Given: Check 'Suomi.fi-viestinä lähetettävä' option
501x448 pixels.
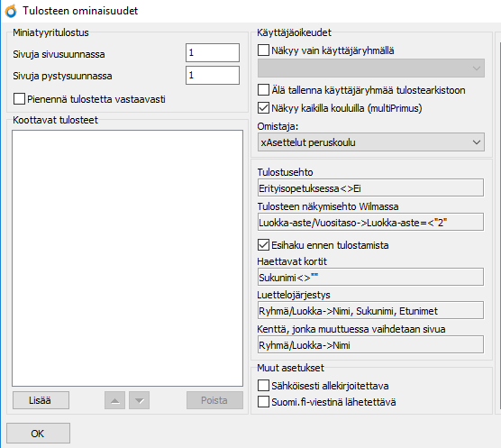Looking at the screenshot, I should click(x=263, y=402).
